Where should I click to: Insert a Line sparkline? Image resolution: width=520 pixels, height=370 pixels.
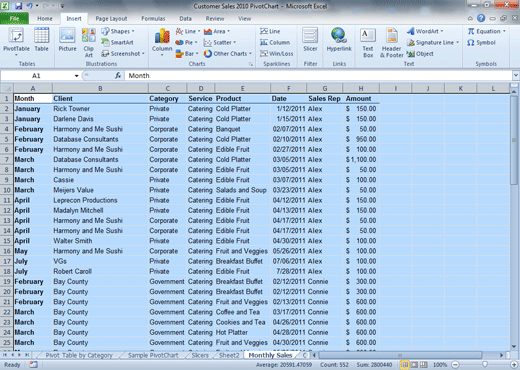pos(270,31)
